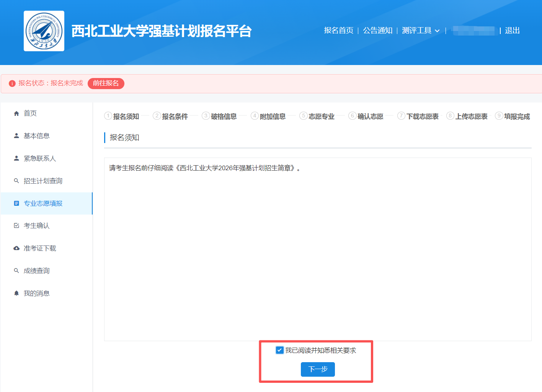Click the person icon beside 紧急联系人
The height and width of the screenshot is (392, 542).
(16, 158)
